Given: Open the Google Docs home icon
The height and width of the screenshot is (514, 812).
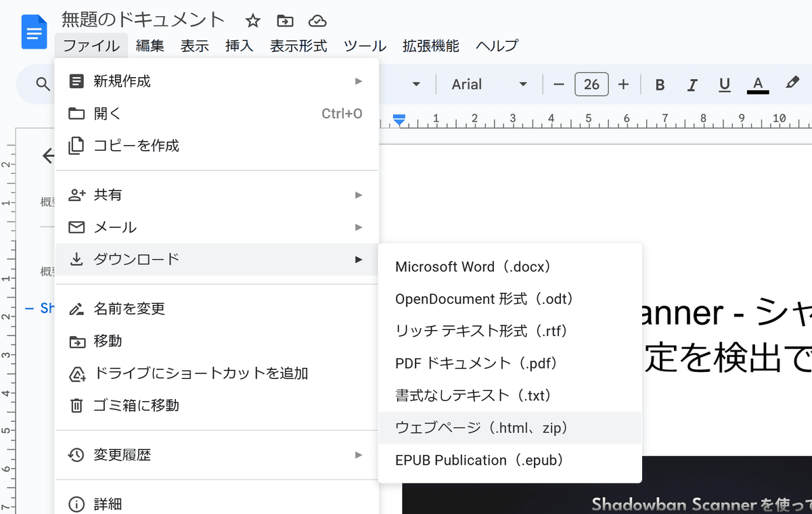Looking at the screenshot, I should (x=34, y=32).
